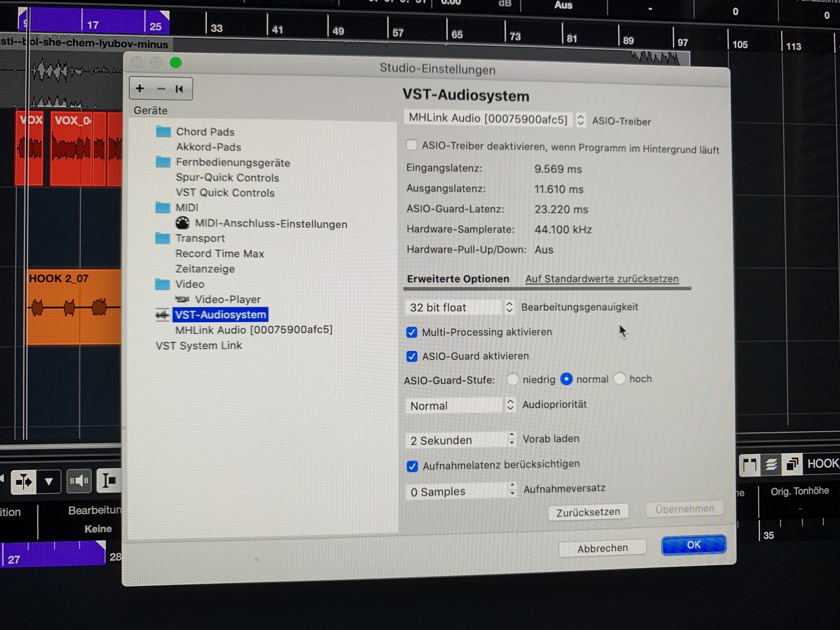
Task: Open the Audiopriorität Normal dropdown
Action: (x=461, y=405)
